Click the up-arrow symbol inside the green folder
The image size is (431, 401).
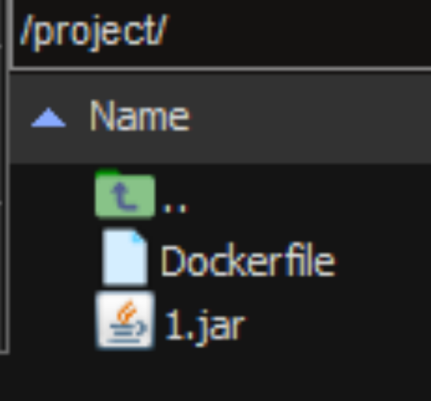pos(125,198)
